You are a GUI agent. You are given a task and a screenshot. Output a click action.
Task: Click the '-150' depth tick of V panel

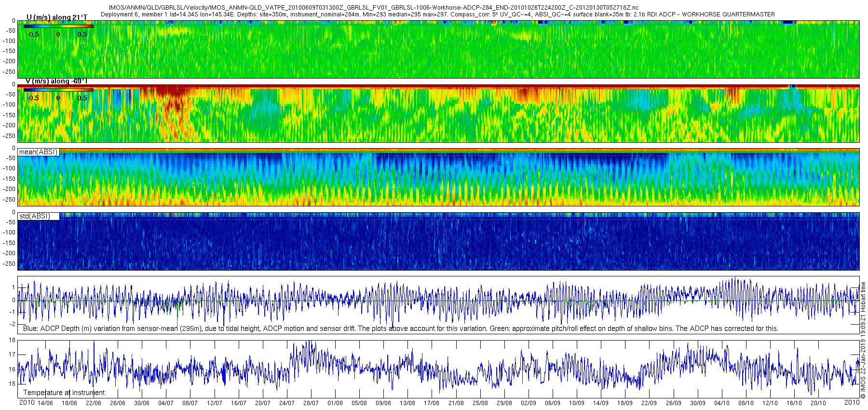[9, 115]
